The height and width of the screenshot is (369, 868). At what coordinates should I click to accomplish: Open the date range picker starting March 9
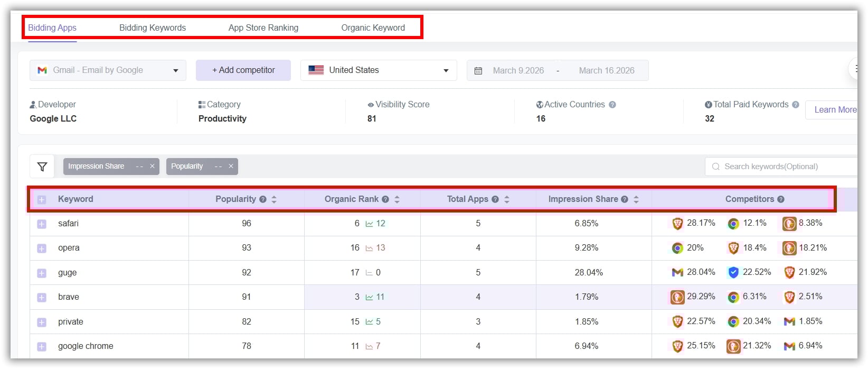coord(518,70)
